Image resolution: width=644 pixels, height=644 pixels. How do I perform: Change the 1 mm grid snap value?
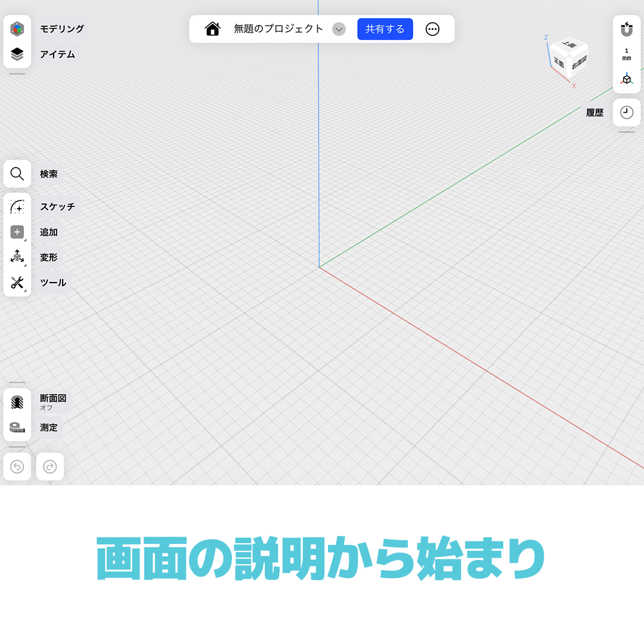(626, 54)
